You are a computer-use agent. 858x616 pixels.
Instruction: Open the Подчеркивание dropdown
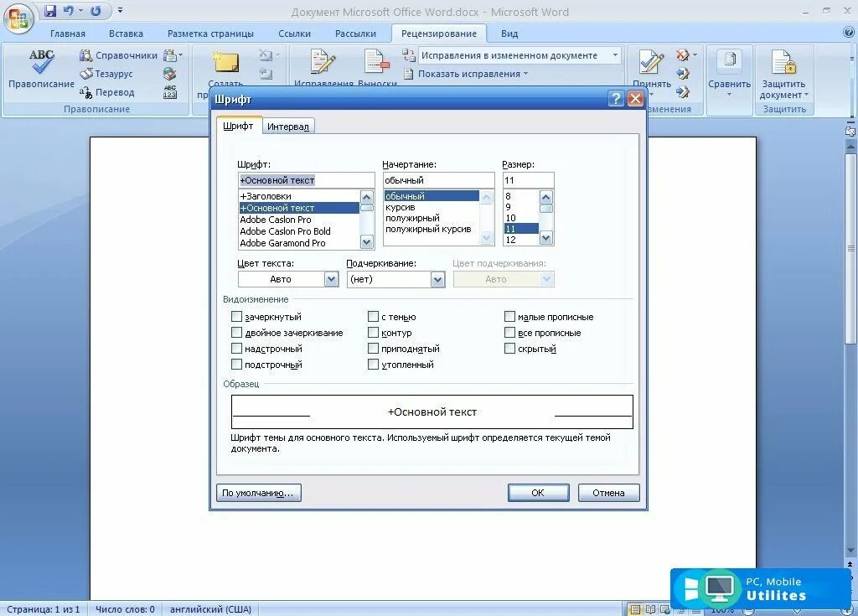[x=437, y=279]
